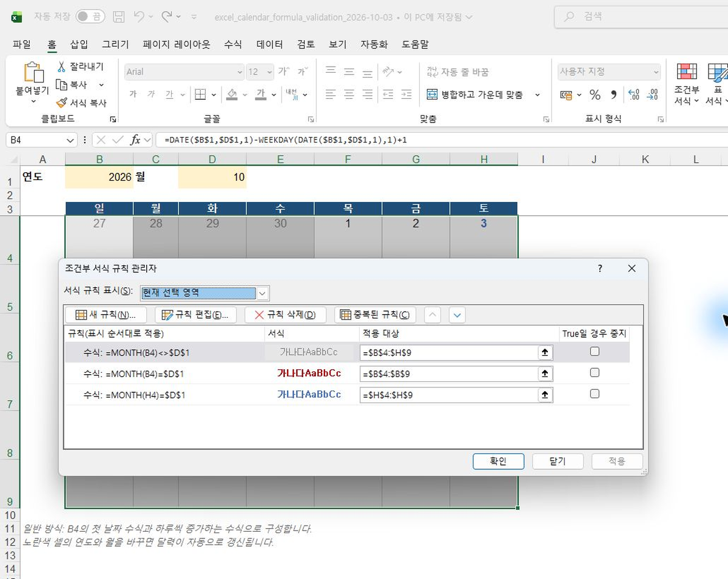Image resolution: width=728 pixels, height=579 pixels.
Task: Click the decrease indent icon
Action: point(388,95)
